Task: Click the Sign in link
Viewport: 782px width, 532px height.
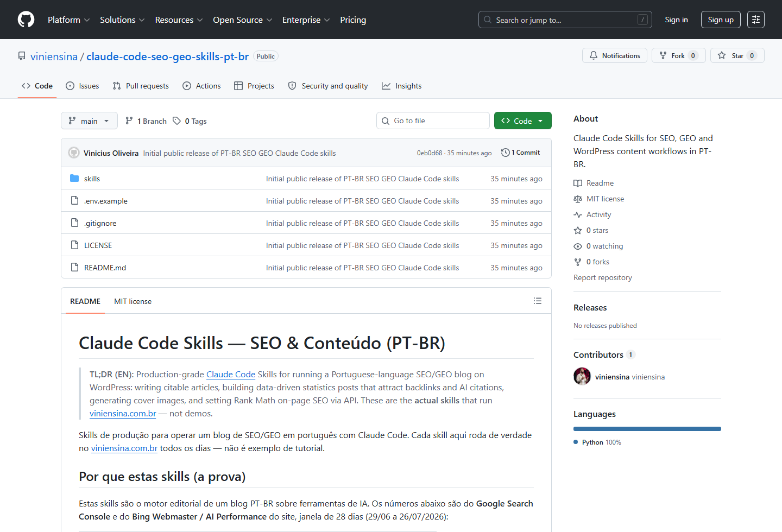Action: pos(676,20)
